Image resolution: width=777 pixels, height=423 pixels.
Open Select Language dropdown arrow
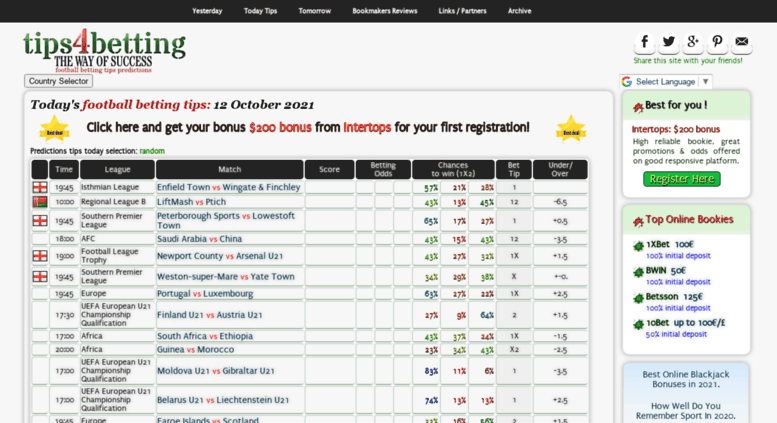pyautogui.click(x=705, y=82)
